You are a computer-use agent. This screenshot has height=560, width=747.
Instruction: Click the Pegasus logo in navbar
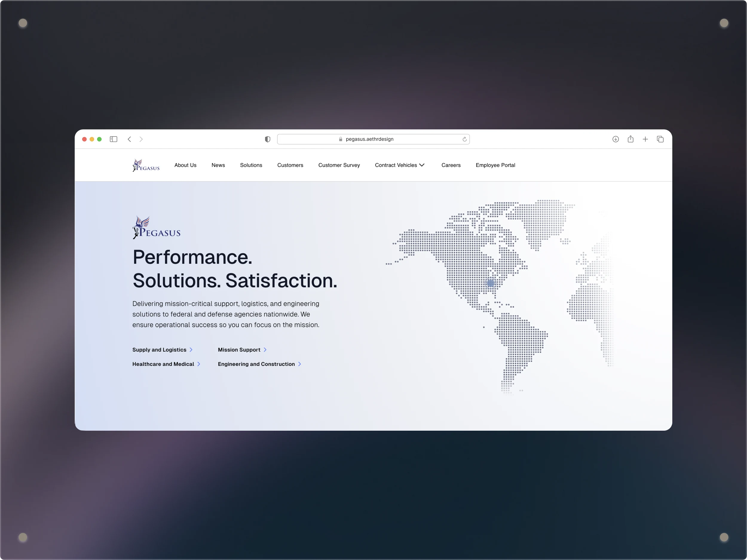coord(146,165)
